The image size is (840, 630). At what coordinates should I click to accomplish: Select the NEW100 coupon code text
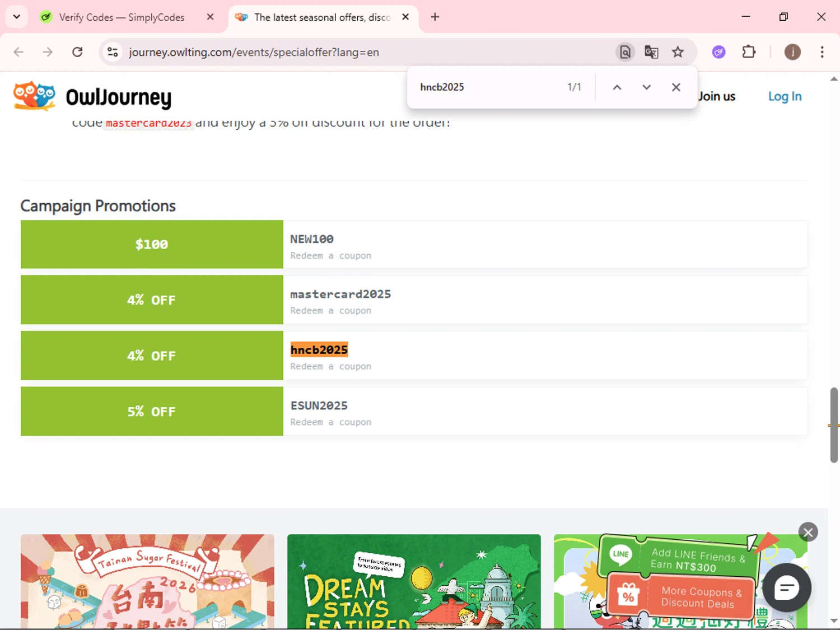311,239
